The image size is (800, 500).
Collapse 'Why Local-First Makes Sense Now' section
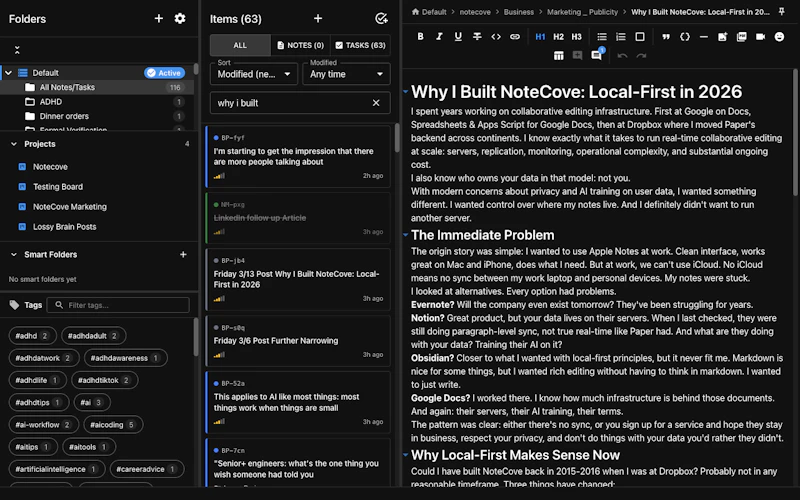pos(406,454)
